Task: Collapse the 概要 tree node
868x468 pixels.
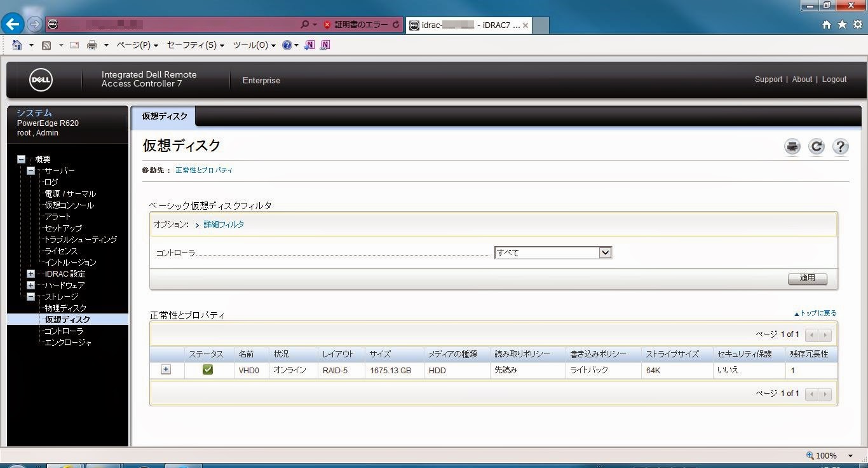Action: [21, 160]
